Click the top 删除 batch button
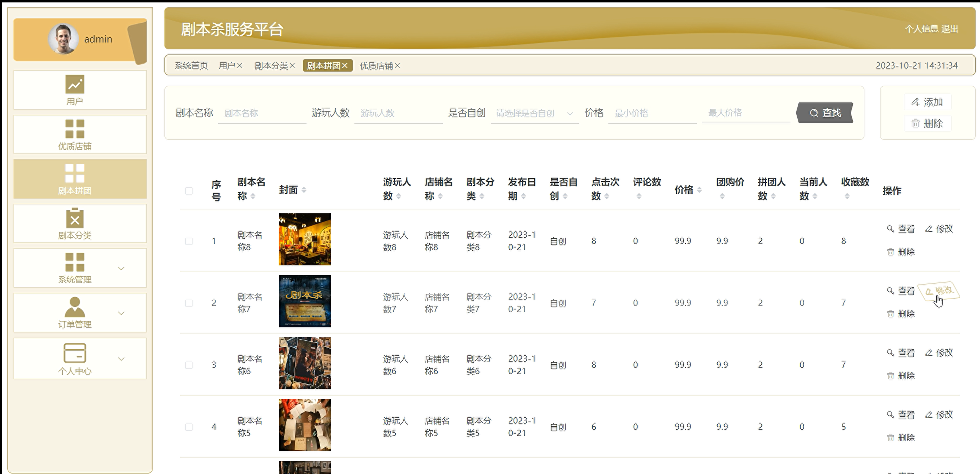The image size is (980, 474). point(927,124)
